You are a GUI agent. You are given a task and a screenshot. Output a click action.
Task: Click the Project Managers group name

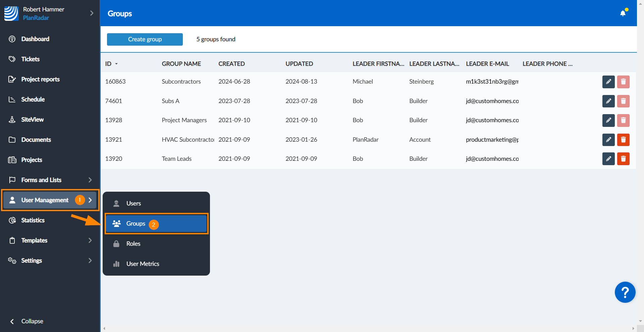[x=184, y=120]
